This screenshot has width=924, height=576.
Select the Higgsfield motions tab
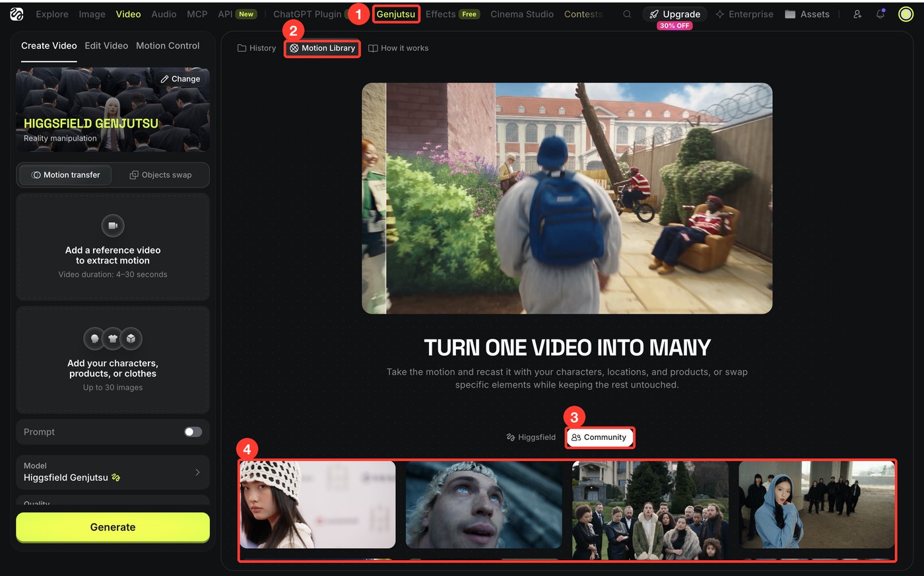click(x=531, y=437)
